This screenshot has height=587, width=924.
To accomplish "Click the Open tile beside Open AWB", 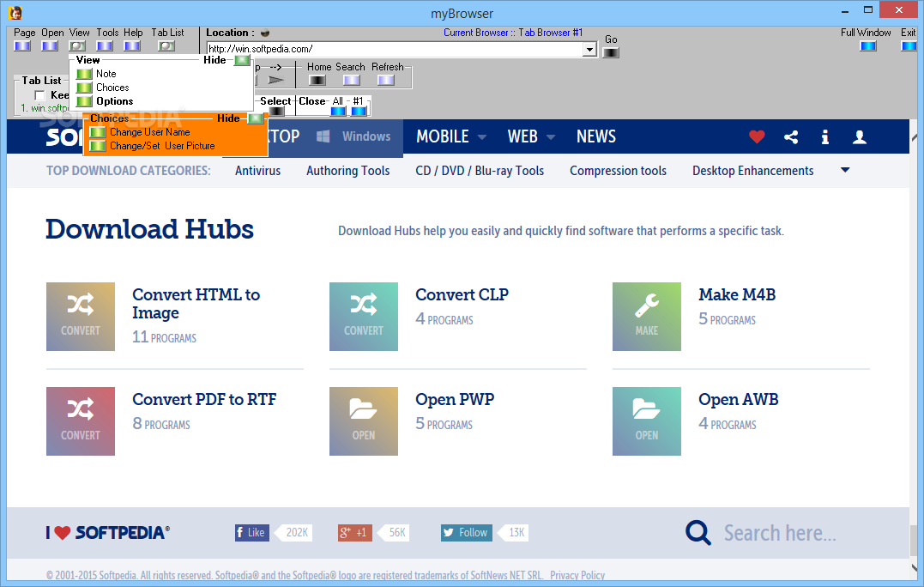I will pos(646,421).
